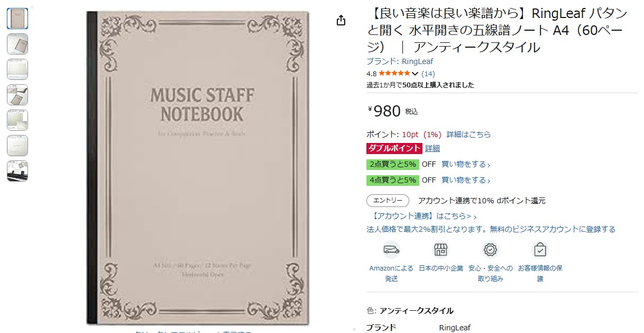This screenshot has width=644, height=333.
Task: Click the 日本の中小企業 storefront icon
Action: (x=440, y=250)
